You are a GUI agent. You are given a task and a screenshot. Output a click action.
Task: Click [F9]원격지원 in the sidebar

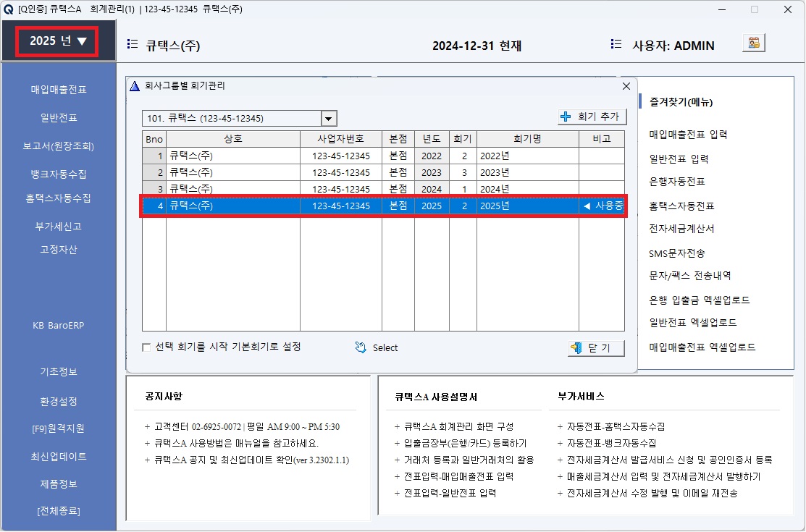point(59,428)
